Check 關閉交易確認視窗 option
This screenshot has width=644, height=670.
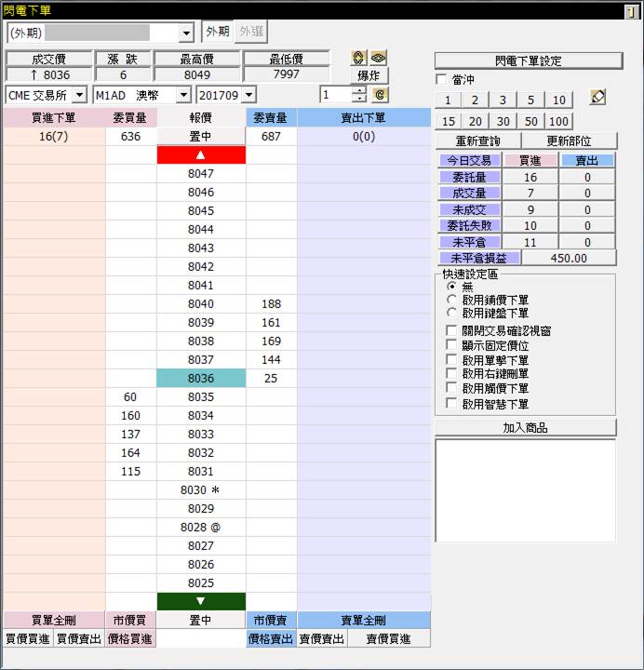(451, 330)
